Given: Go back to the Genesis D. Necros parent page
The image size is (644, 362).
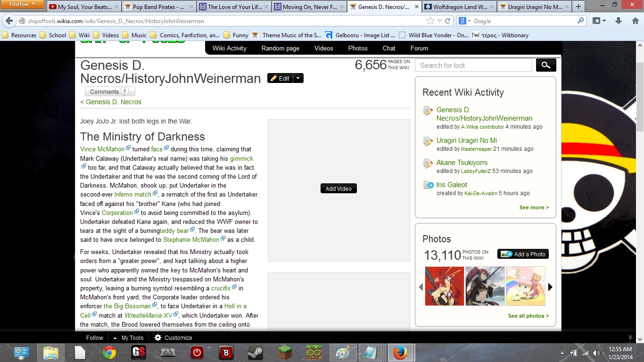Looking at the screenshot, I should 114,102.
